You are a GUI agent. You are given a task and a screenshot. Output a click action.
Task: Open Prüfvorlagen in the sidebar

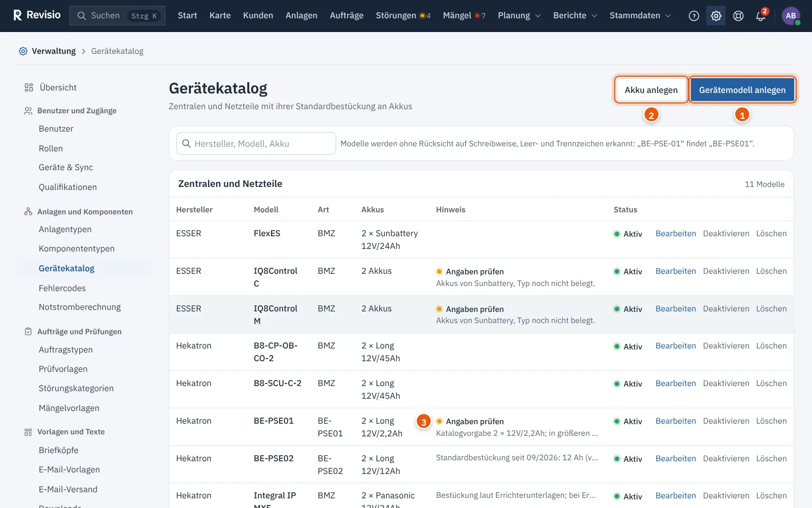(x=63, y=369)
